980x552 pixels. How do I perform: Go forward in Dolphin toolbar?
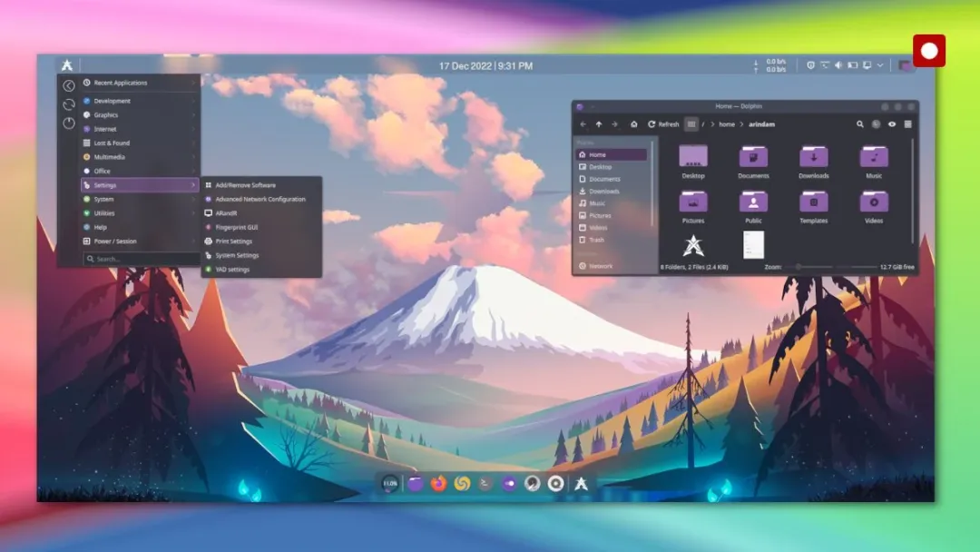tap(614, 124)
